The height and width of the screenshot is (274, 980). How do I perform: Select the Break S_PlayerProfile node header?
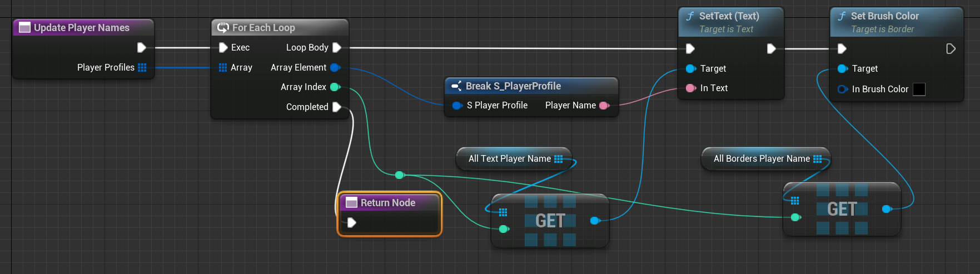tap(531, 86)
